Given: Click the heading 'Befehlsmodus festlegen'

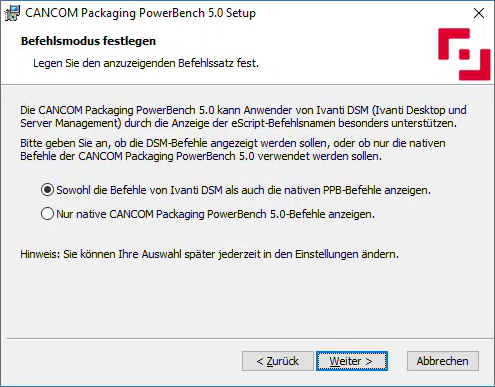Looking at the screenshot, I should coord(88,41).
